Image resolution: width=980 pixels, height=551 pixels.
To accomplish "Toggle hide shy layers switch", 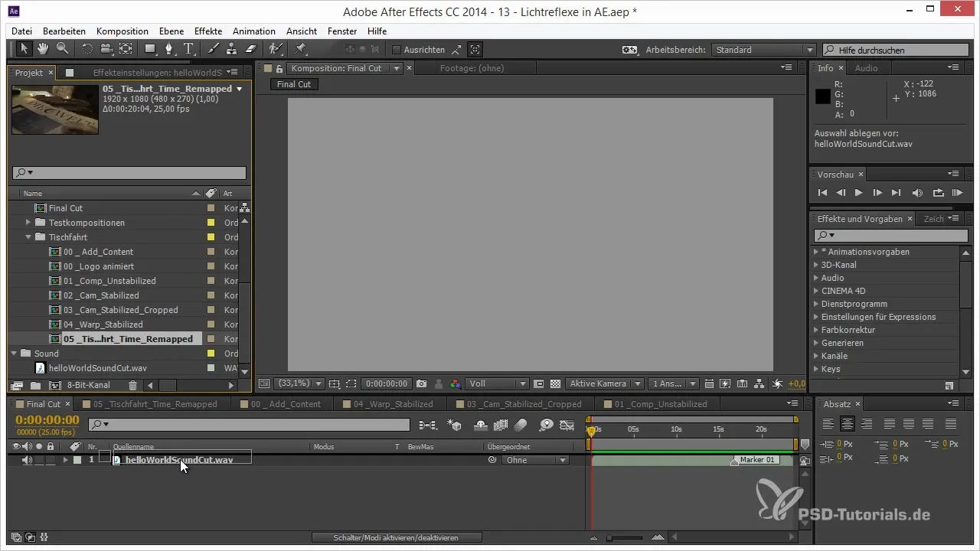I will [482, 425].
